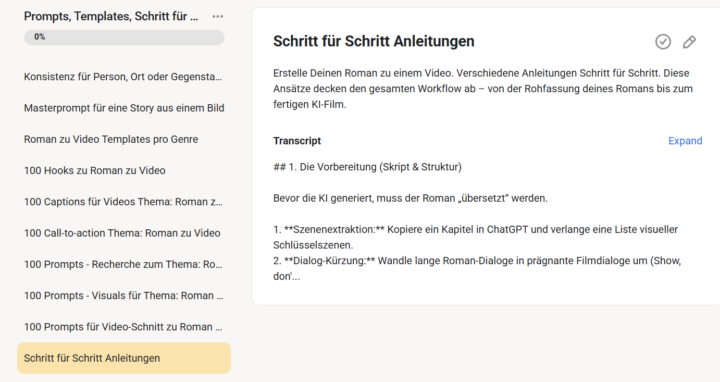
Task: Select '100 Prompts für Video-Schnitt zu Roman'
Action: click(x=123, y=327)
